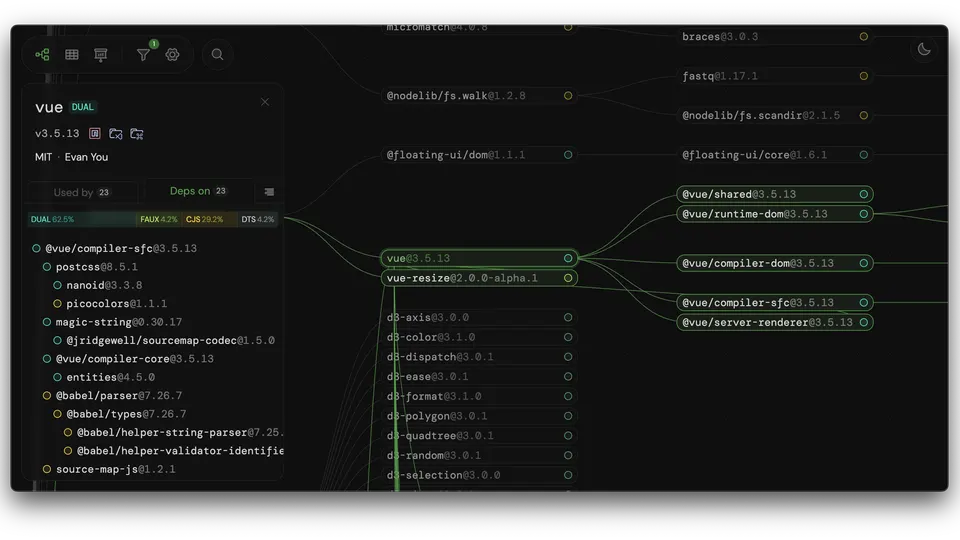
Task: Click the @vue/compiler-sfc@3.5.13 graph node
Action: coord(774,302)
